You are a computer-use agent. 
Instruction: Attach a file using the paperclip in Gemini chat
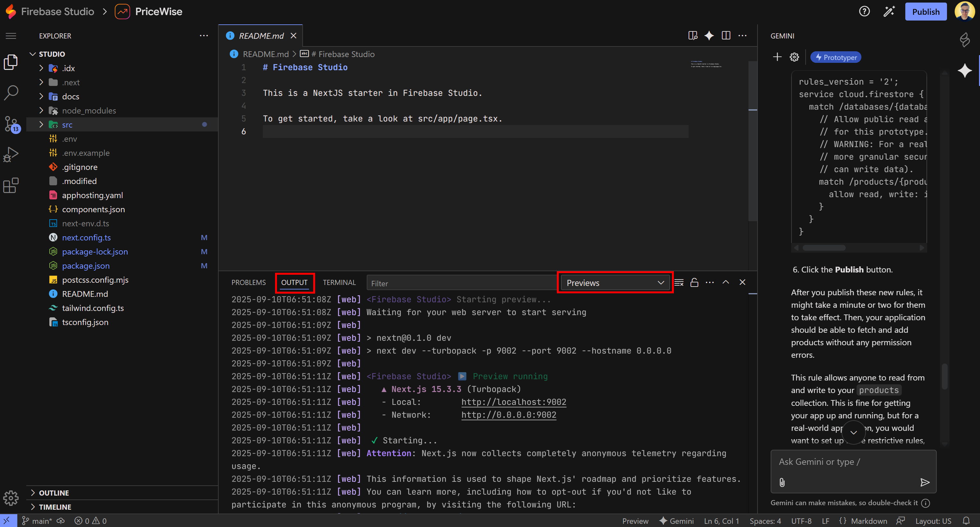click(783, 482)
